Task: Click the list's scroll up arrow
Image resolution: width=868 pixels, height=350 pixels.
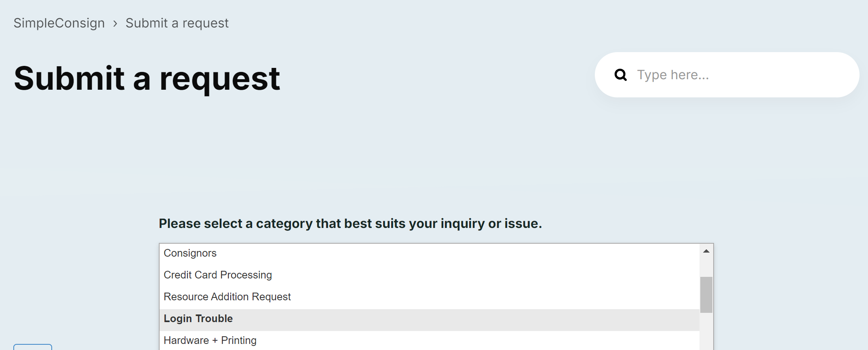Action: (x=706, y=251)
